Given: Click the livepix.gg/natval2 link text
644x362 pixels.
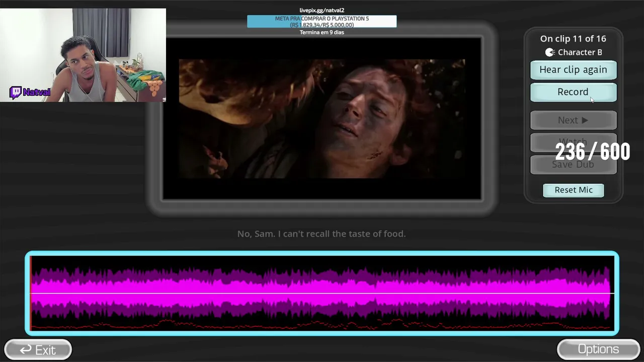Looking at the screenshot, I should [x=322, y=10].
